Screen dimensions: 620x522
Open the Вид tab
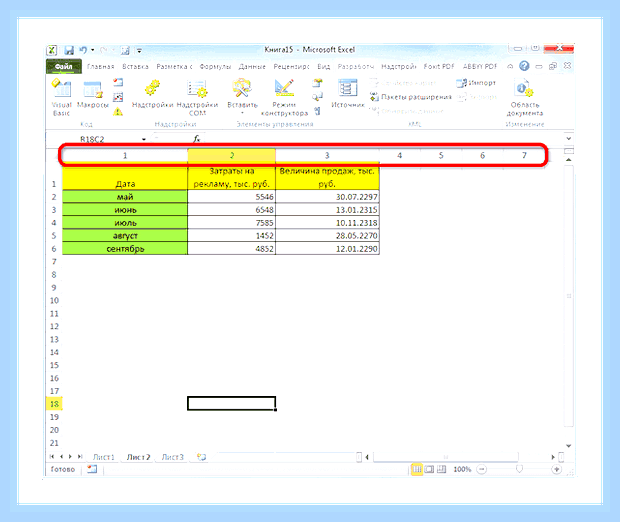pos(323,66)
